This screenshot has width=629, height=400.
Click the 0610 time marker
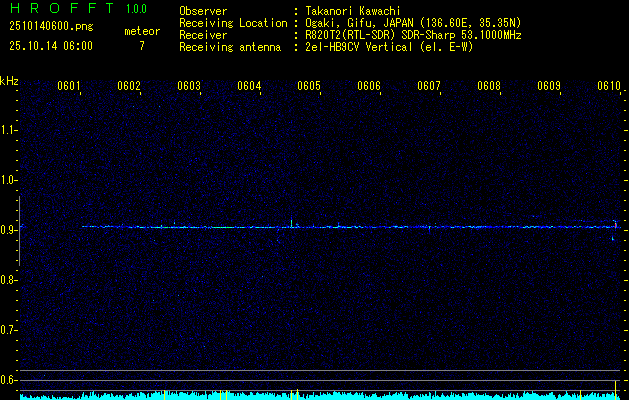tap(609, 86)
